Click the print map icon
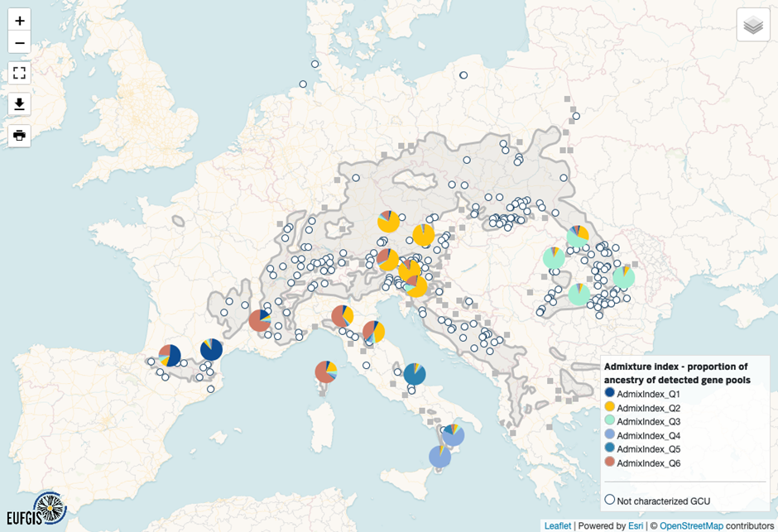The height and width of the screenshot is (532, 778). pos(20,135)
